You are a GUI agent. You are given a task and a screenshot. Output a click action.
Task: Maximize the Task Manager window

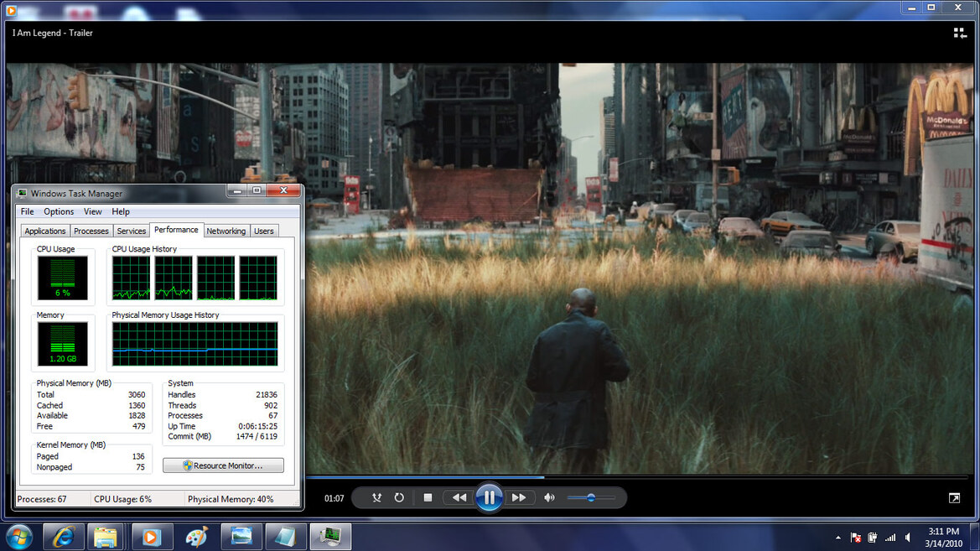(x=257, y=190)
